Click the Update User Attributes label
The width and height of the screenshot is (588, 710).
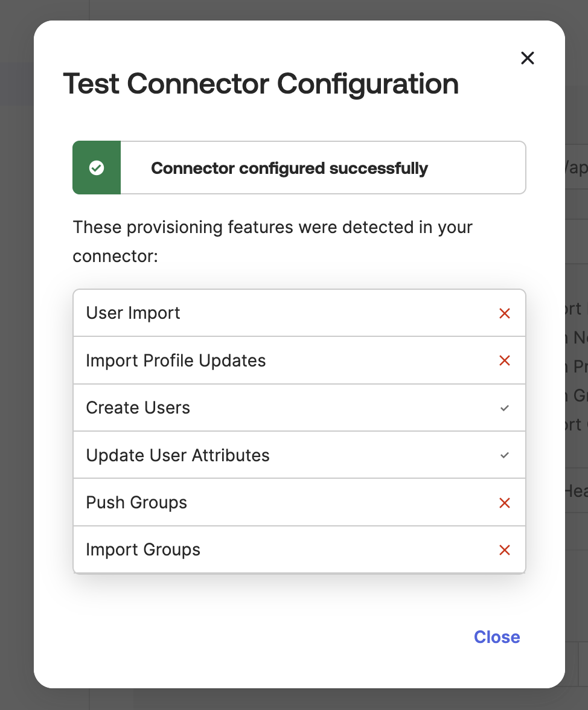point(178,455)
